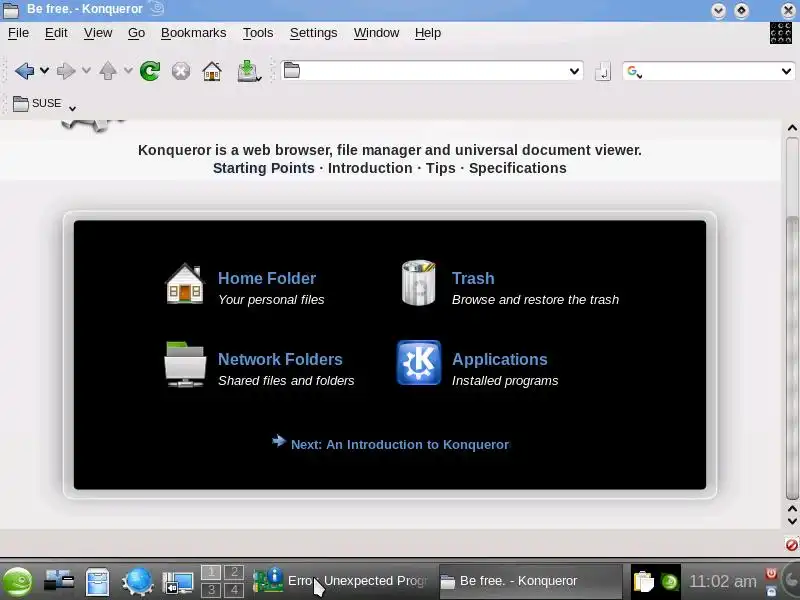Open the Bookmarks menu
Viewport: 800px width, 600px height.
[x=193, y=33]
